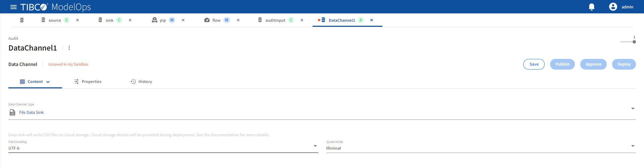The height and width of the screenshot is (167, 644).
Task: Open the File Encoding dropdown
Action: tap(315, 146)
